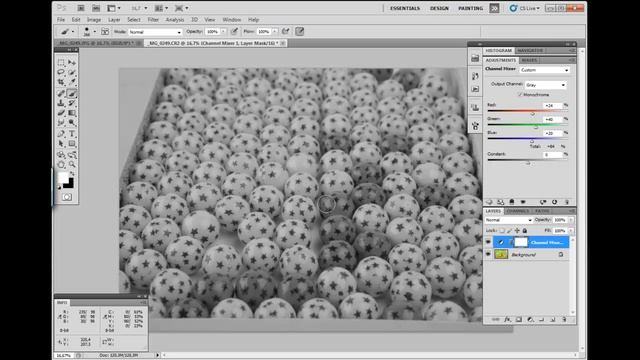
Task: Toggle Lock transparent pixels
Action: click(x=502, y=231)
